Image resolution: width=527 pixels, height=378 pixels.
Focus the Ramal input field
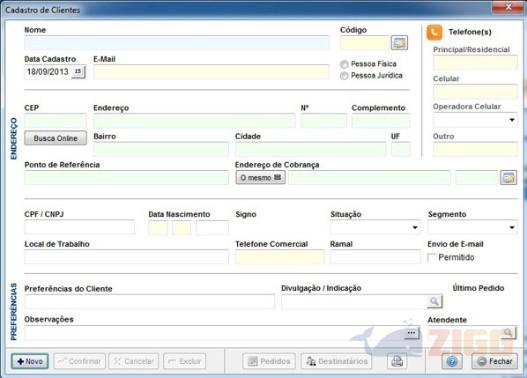click(x=375, y=257)
